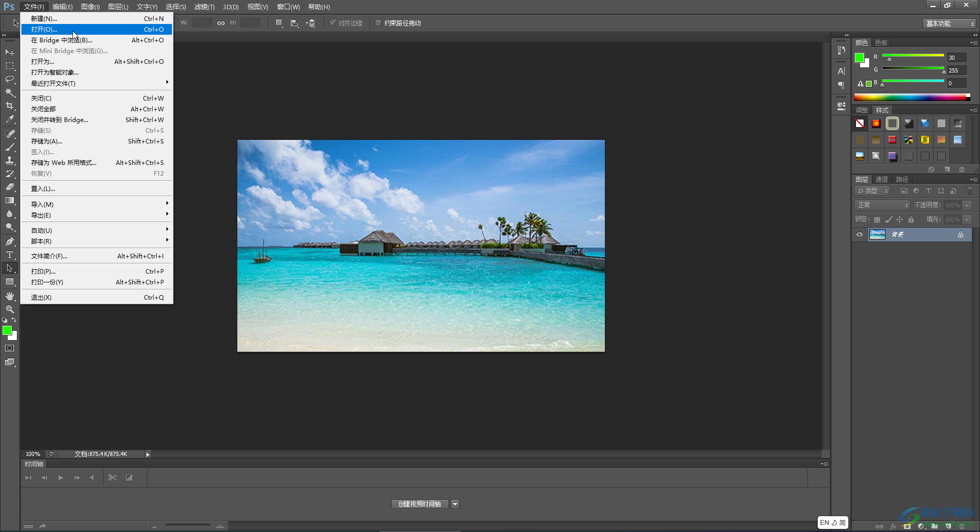Click the split clip scissors icon
Image resolution: width=980 pixels, height=532 pixels.
113,477
